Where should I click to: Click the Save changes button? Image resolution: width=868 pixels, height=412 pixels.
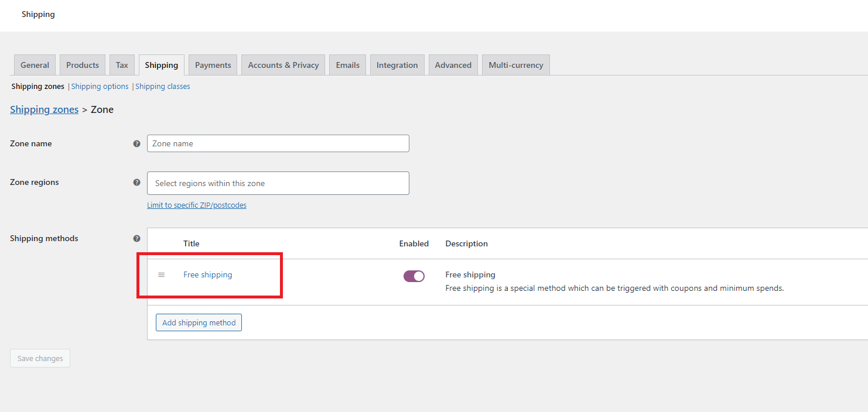pos(40,358)
